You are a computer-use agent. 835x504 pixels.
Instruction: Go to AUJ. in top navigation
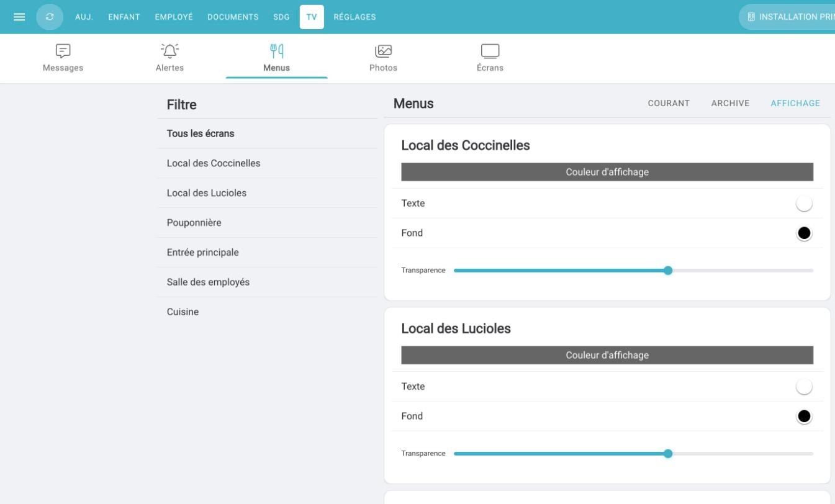84,17
